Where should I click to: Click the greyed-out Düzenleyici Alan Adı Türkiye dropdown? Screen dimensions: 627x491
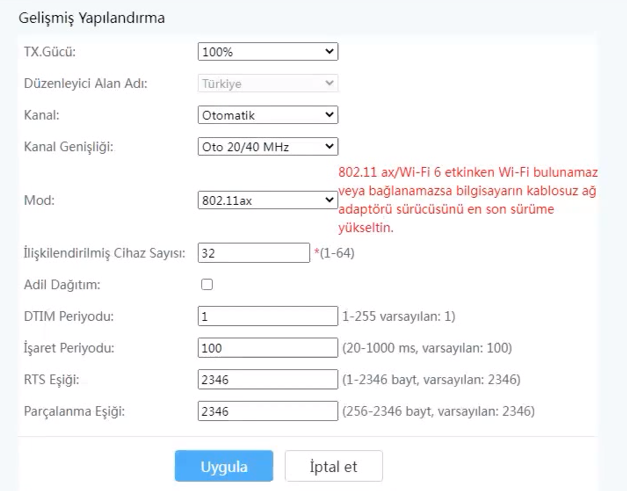pos(268,83)
